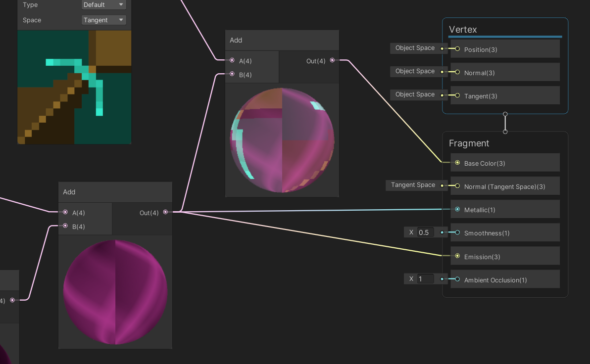The image size is (590, 364).
Task: Click the pickaxe texture preview
Action: [x=74, y=87]
